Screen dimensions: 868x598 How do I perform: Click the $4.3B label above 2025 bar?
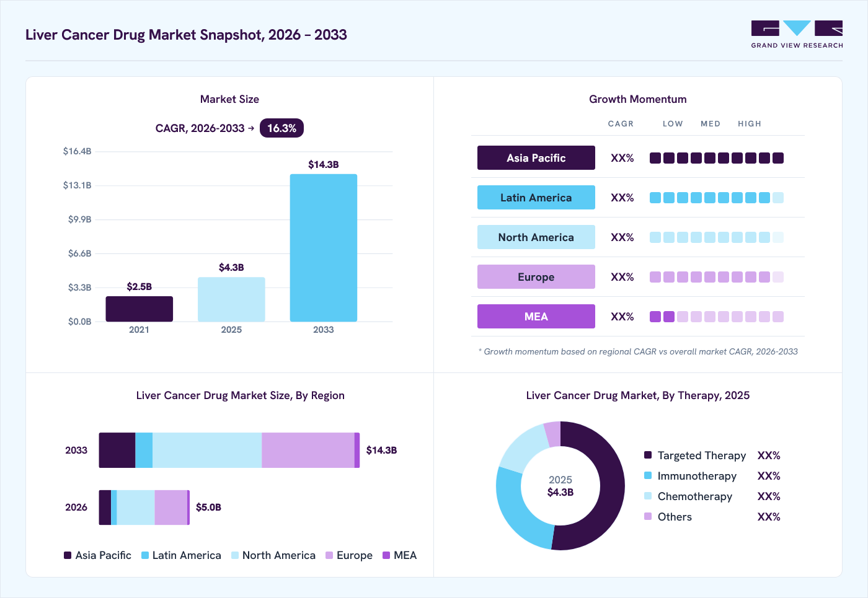tap(231, 267)
